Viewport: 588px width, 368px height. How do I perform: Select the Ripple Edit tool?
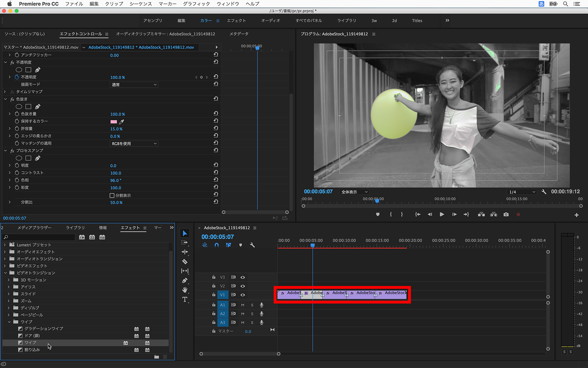(185, 252)
